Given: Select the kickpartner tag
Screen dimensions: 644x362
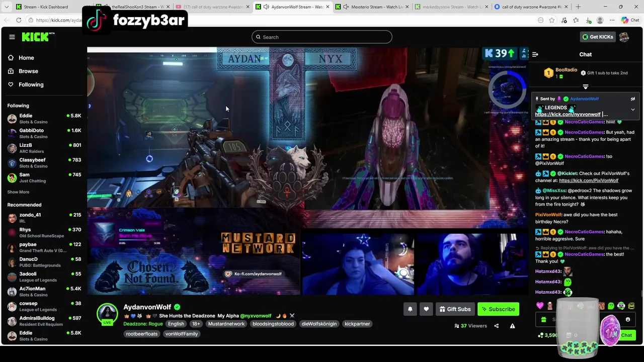Looking at the screenshot, I should (x=357, y=324).
